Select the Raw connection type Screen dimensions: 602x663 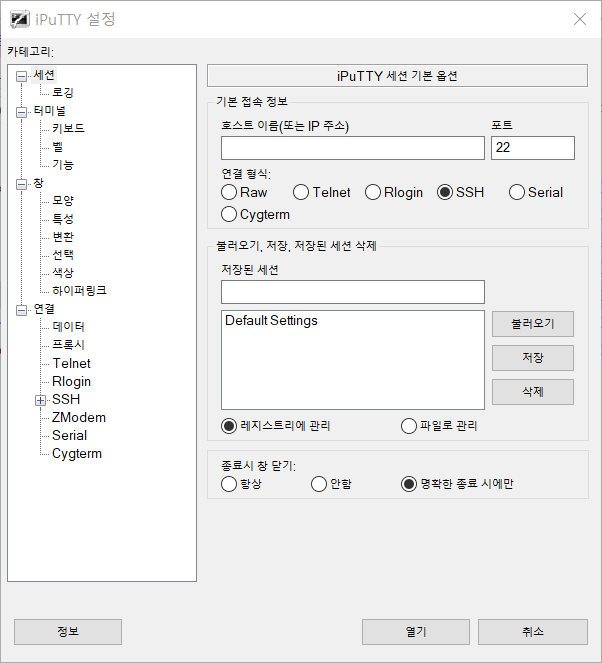point(244,192)
